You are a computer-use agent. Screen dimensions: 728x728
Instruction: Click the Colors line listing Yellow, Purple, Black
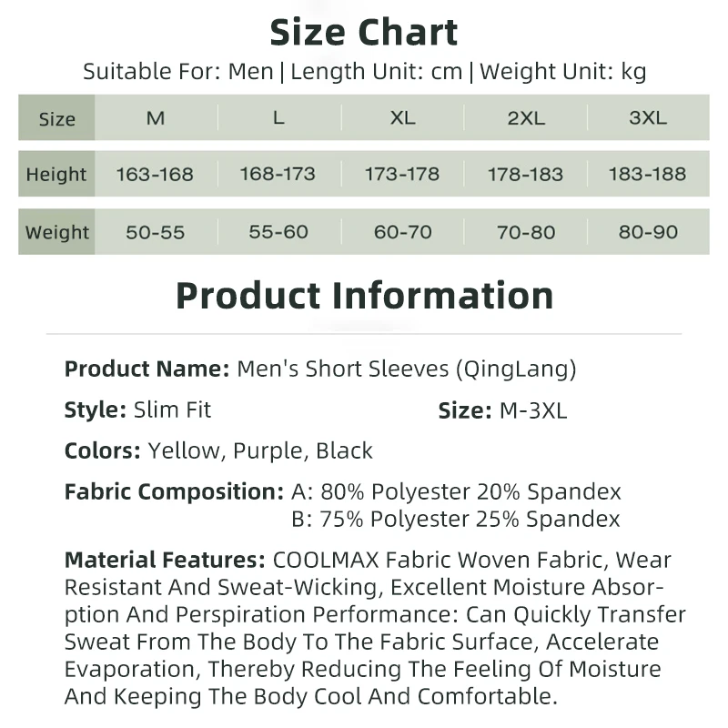click(x=218, y=450)
